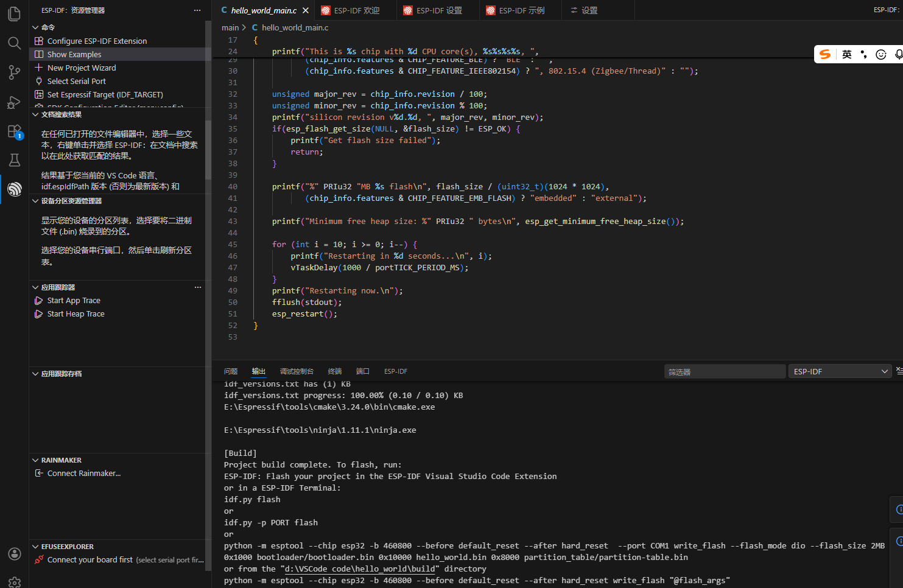The height and width of the screenshot is (588, 903).
Task: Click the "[Build]" output line
Action: pos(241,453)
